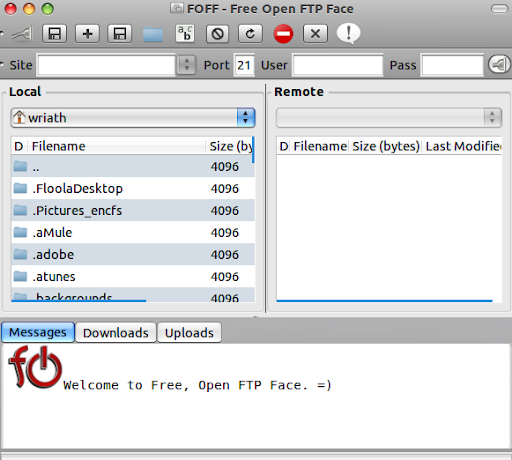Viewport: 512px width, 460px height.
Task: Click remote Size (bytes) column header
Action: click(x=386, y=146)
